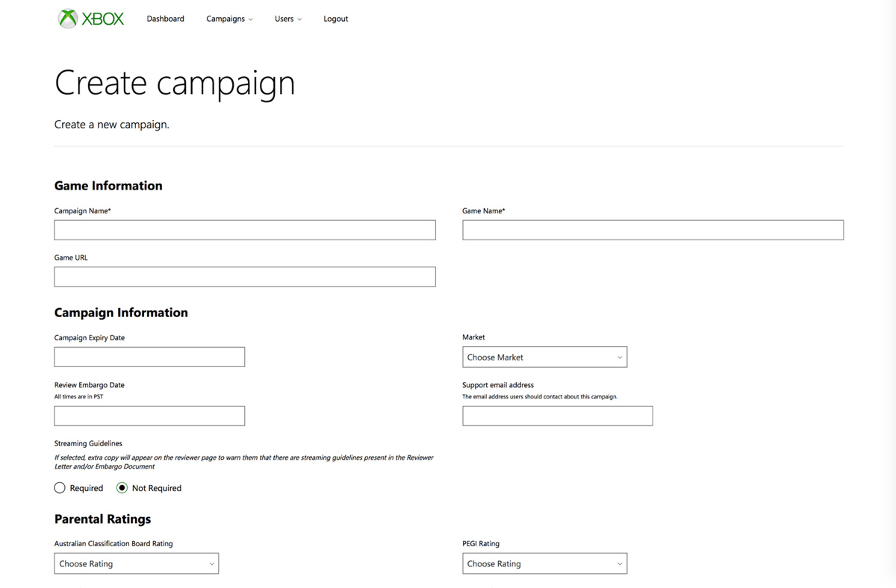Click the Review Embargo Date field

[x=149, y=416]
